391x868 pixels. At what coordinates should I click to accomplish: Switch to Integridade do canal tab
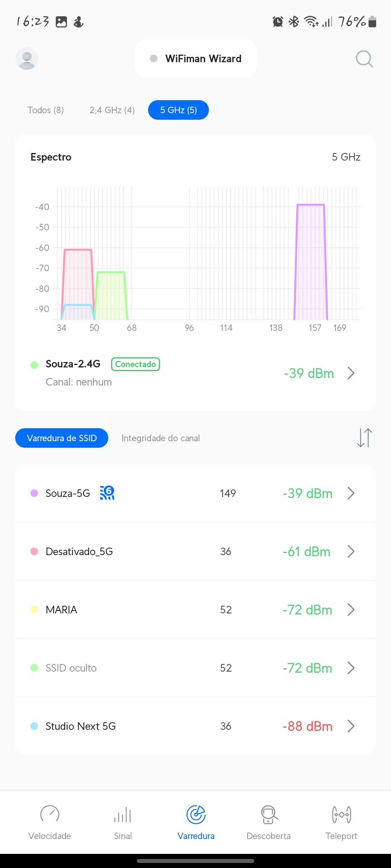tap(160, 438)
